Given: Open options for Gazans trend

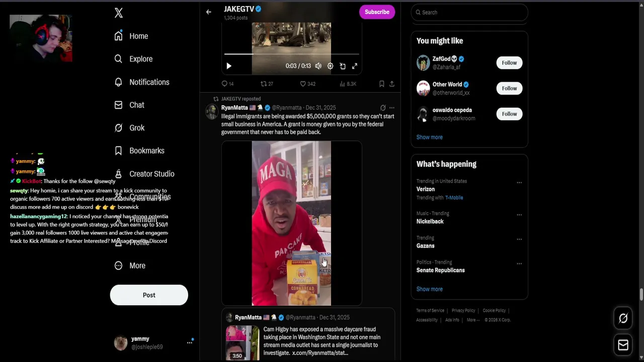Looking at the screenshot, I should [x=519, y=239].
